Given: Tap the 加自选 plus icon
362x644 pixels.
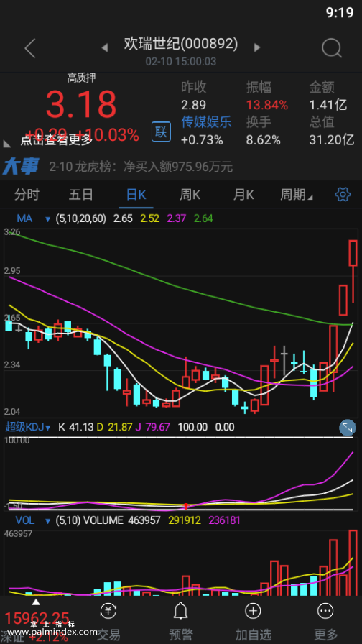Looking at the screenshot, I should coord(253,611).
